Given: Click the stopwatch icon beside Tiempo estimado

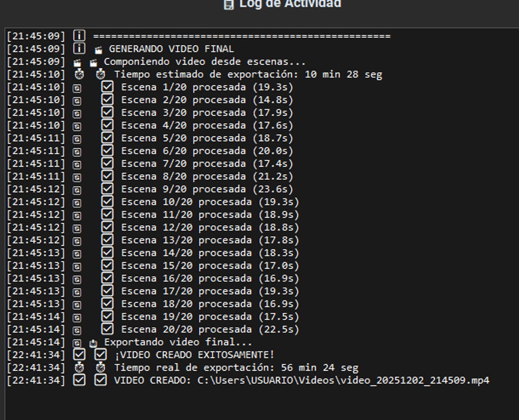Looking at the screenshot, I should [x=101, y=75].
